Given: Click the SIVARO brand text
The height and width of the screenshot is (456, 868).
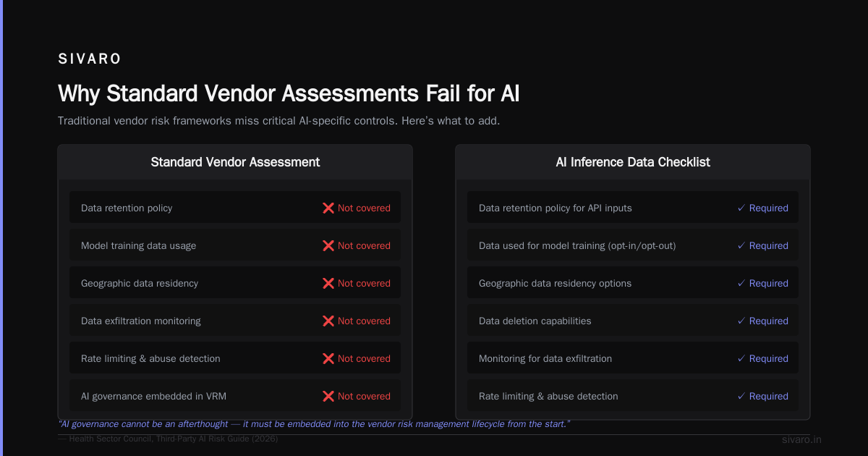Looking at the screenshot, I should click(90, 59).
